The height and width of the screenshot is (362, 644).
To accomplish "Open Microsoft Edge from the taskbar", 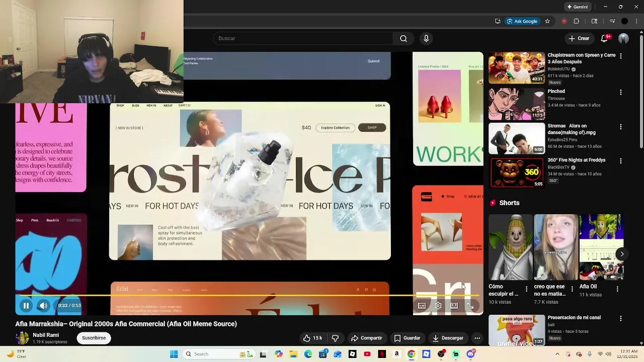I will (308, 354).
